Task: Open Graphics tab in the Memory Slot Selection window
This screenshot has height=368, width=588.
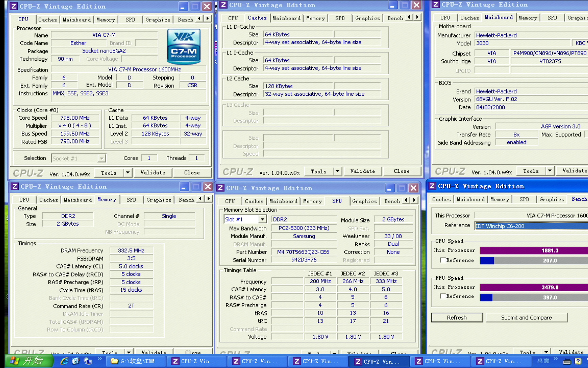Action: click(x=364, y=201)
